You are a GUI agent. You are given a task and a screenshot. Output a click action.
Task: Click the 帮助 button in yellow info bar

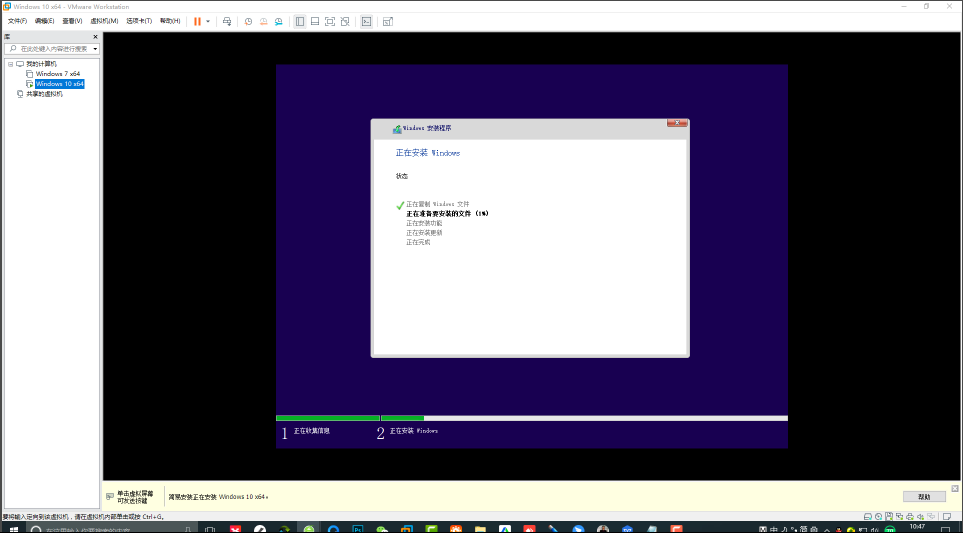(x=924, y=496)
